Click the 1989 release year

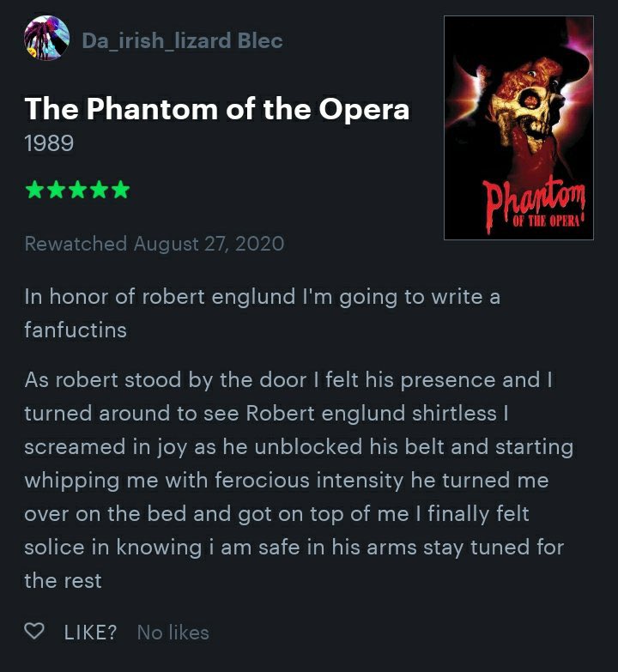49,142
